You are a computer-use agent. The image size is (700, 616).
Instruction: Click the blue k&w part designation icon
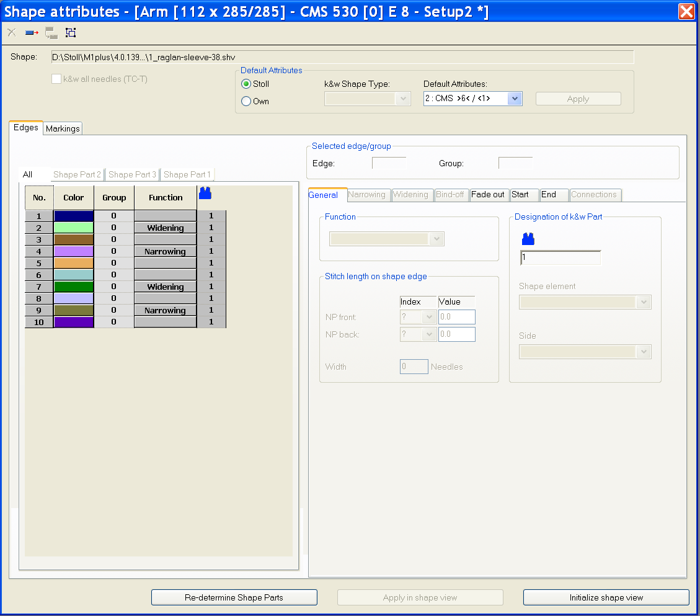528,239
